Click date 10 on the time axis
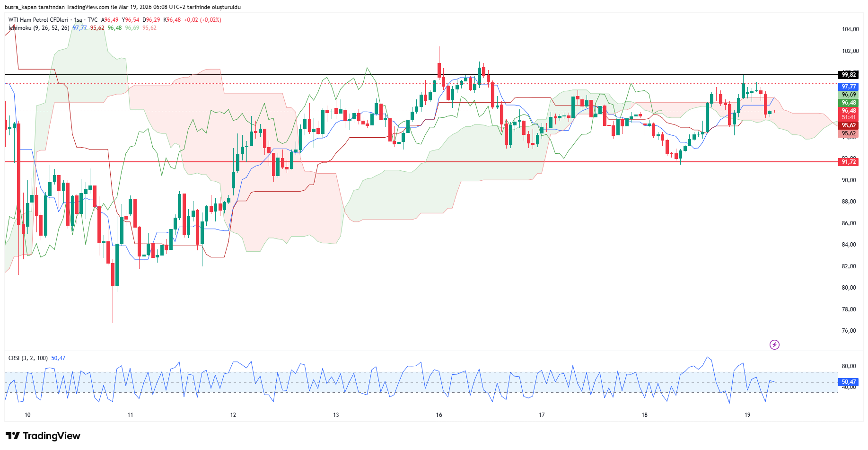The image size is (868, 450). pos(27,415)
